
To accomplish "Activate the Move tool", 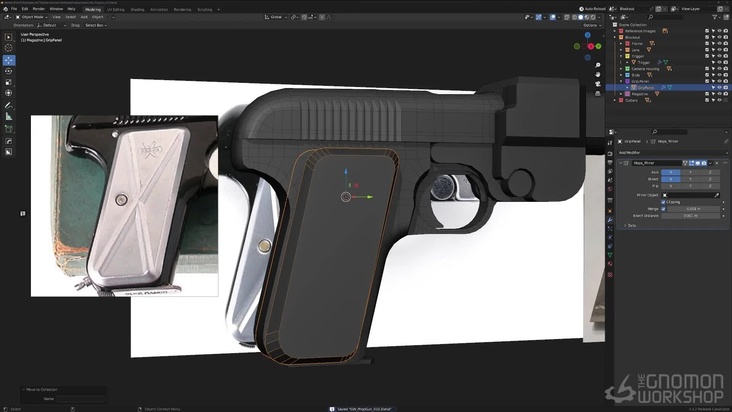I will [x=8, y=60].
